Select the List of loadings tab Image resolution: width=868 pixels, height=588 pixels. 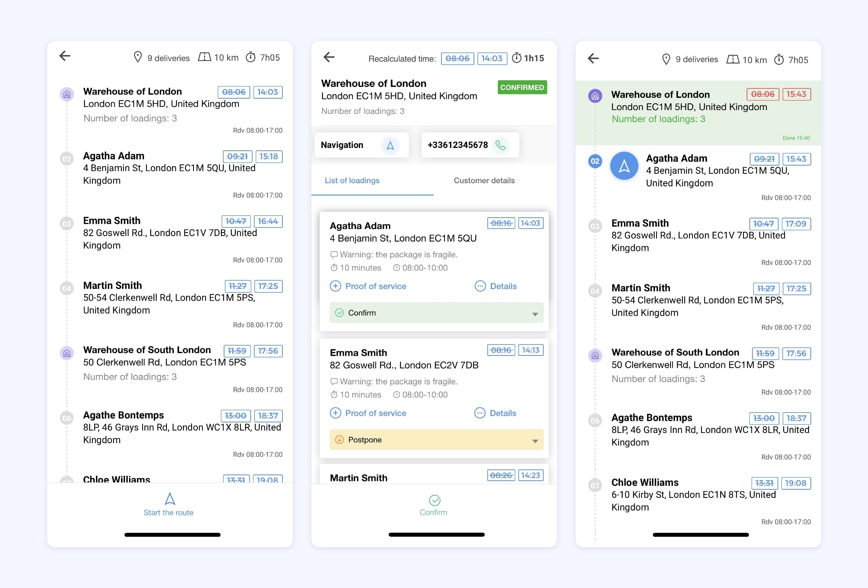click(352, 180)
